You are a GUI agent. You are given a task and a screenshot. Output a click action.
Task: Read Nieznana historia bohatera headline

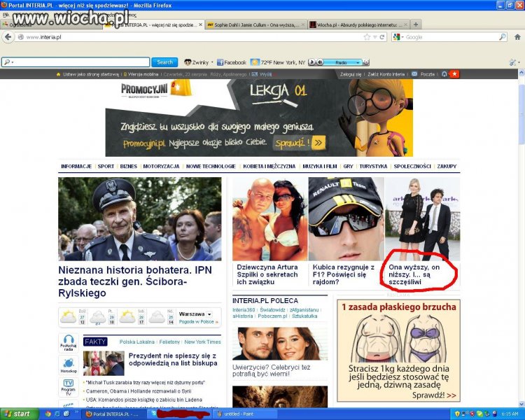(135, 281)
